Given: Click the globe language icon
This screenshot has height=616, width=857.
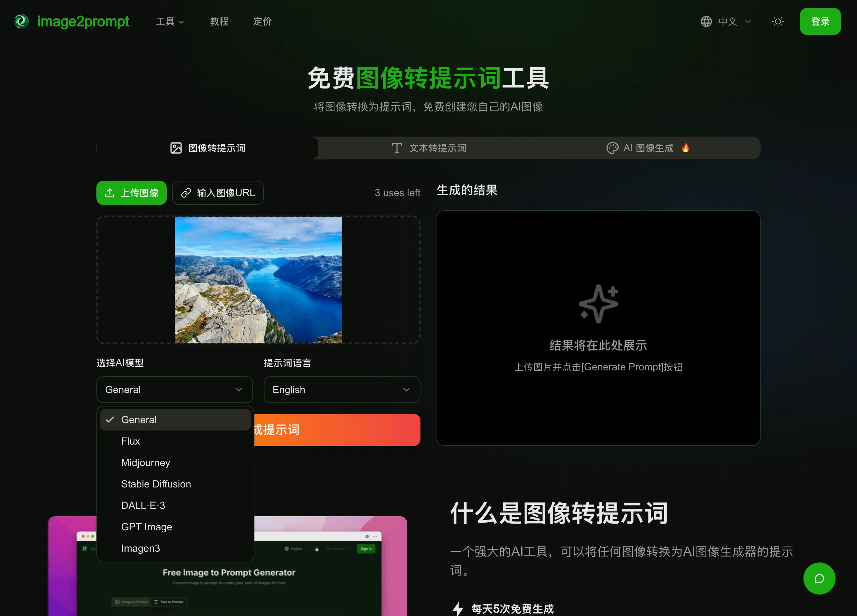Looking at the screenshot, I should [706, 21].
